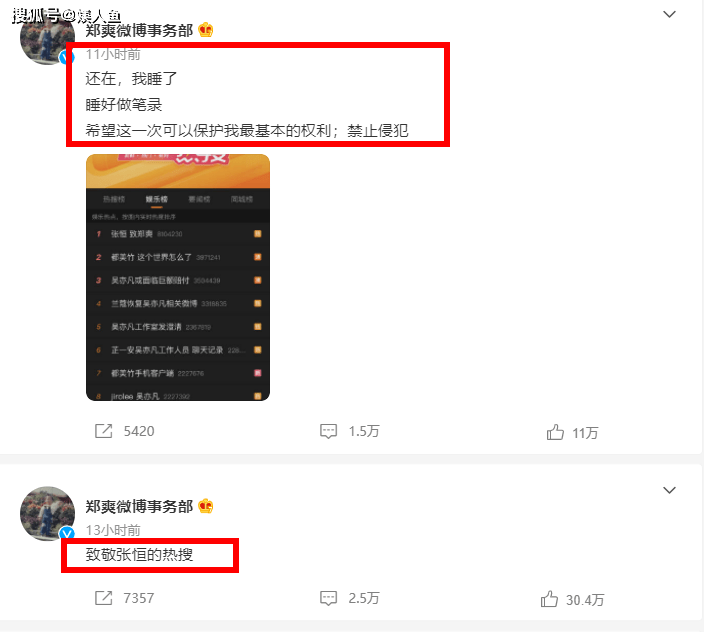This screenshot has height=632, width=704.
Task: Click the 致敬张恒的热搜 post text
Action: pos(139,555)
